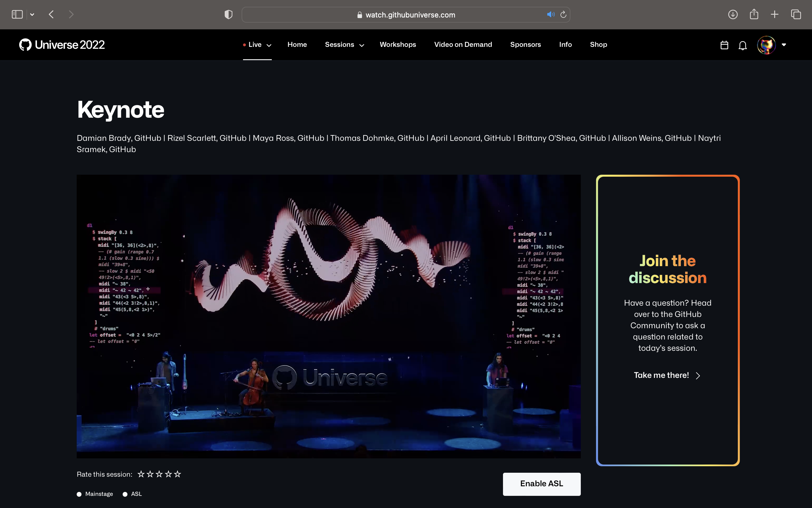Add a new tab with plus icon
The image size is (812, 508).
tap(775, 14)
